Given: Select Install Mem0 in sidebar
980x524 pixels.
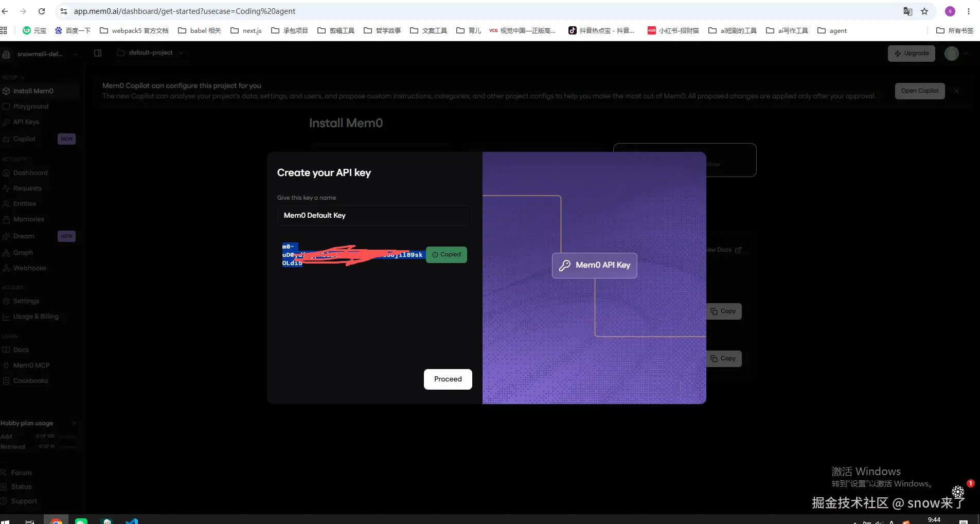Looking at the screenshot, I should pos(39,91).
